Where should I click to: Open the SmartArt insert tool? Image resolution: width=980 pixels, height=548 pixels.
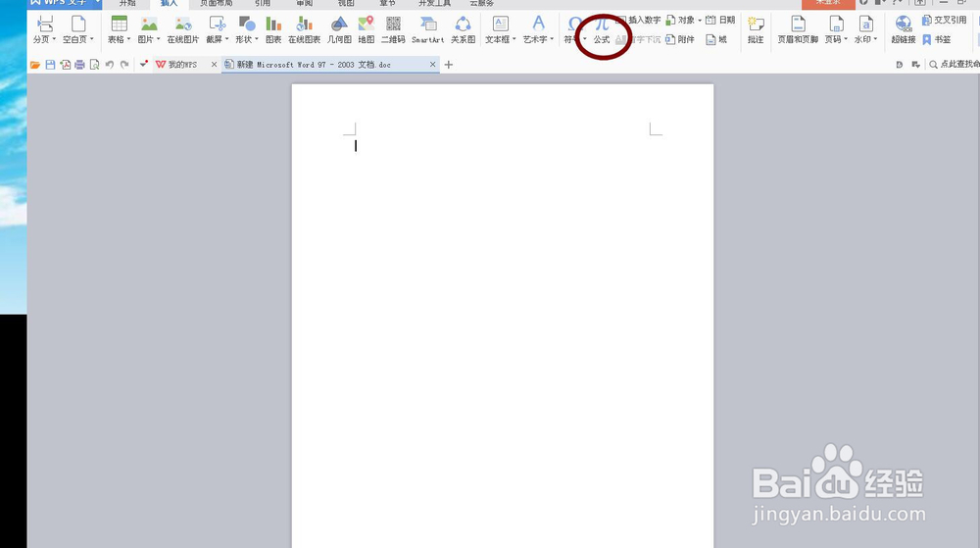(428, 30)
